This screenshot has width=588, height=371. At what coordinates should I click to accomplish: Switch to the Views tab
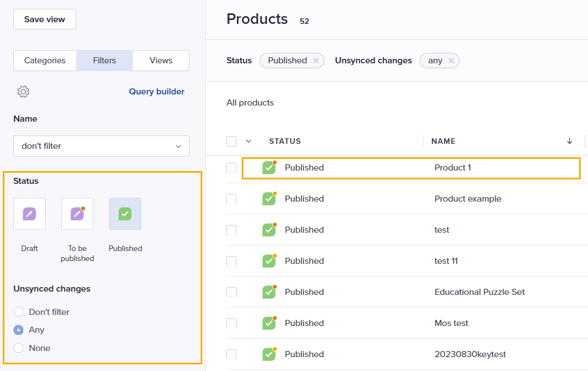click(x=161, y=61)
